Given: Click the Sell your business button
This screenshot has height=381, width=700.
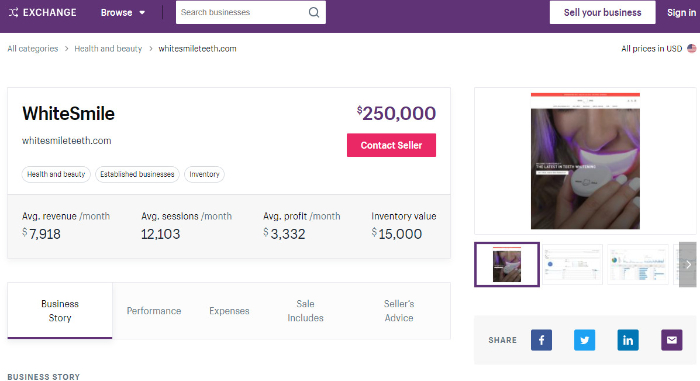Looking at the screenshot, I should pos(602,13).
